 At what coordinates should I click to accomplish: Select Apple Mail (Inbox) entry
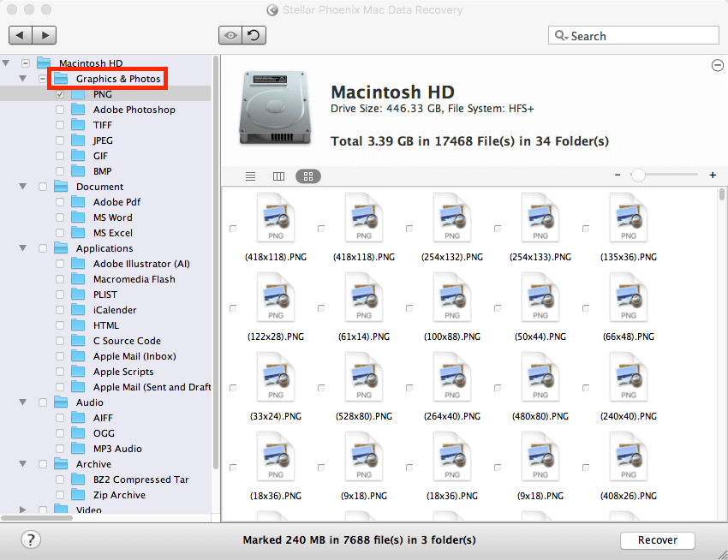[134, 356]
